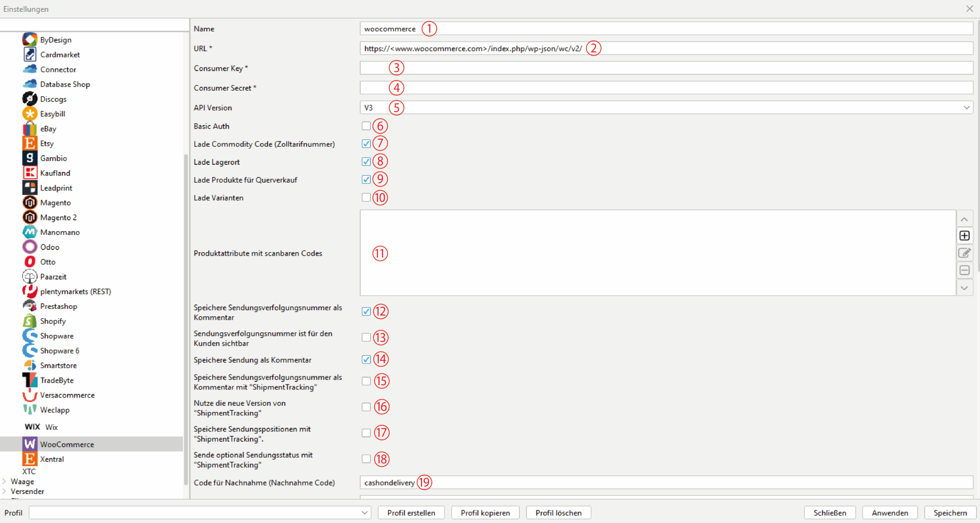Save settings with the Speichern button
Screen dimensions: 980x523
(950, 513)
